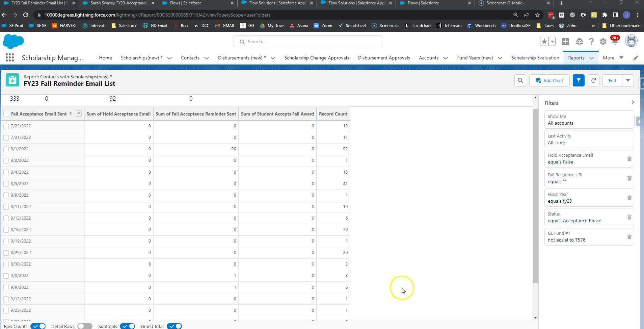Open the notifications bell
644x329 pixels.
615,42
